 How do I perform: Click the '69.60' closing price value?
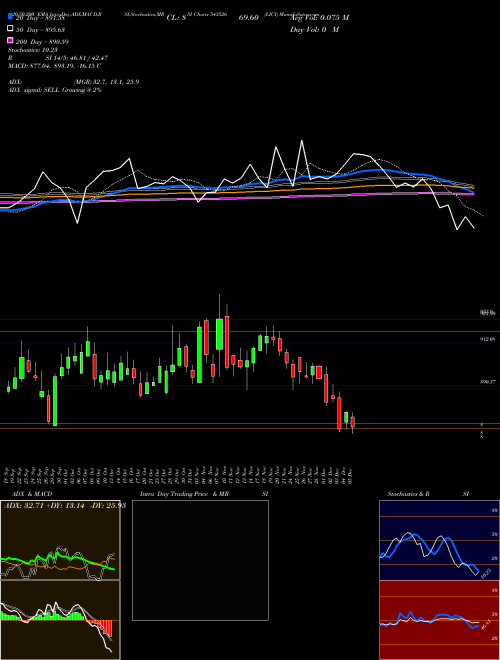click(x=248, y=18)
